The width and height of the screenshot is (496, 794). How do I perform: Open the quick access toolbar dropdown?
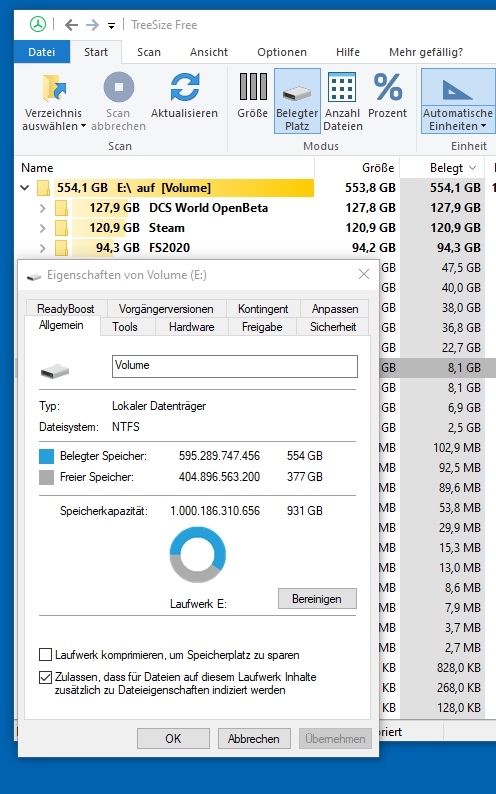[x=111, y=25]
